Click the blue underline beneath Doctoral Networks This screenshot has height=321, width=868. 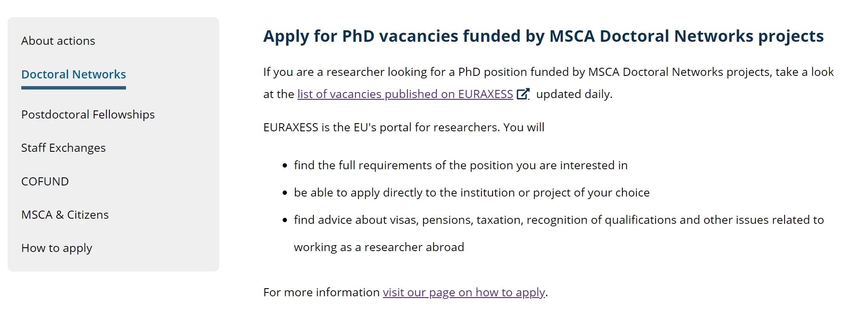pyautogui.click(x=74, y=88)
